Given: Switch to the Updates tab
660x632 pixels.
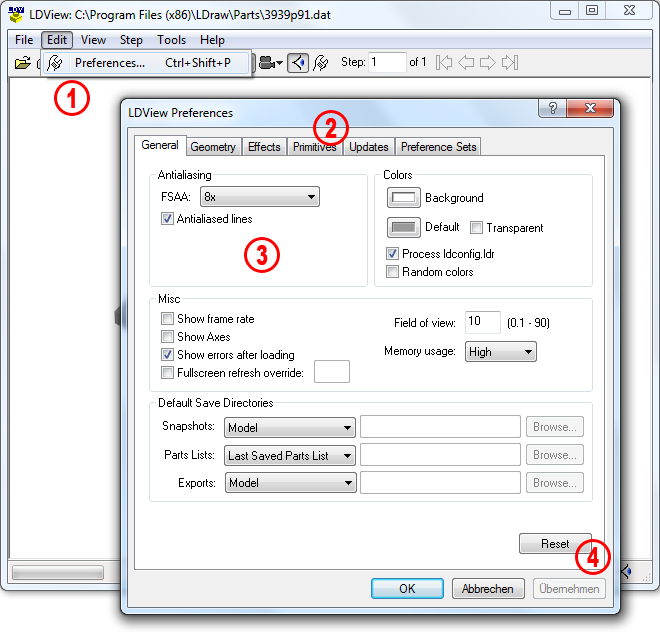Looking at the screenshot, I should click(369, 147).
